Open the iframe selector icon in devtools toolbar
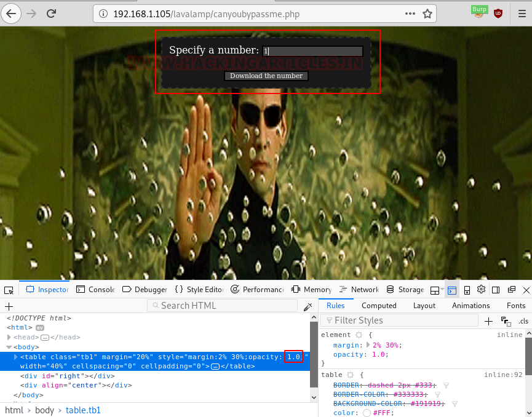 [x=435, y=290]
